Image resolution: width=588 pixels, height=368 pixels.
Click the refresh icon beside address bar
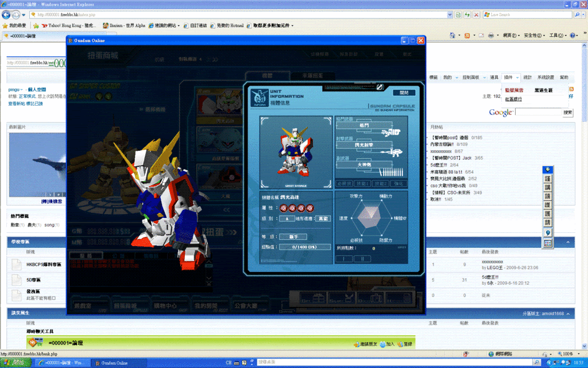click(x=467, y=14)
